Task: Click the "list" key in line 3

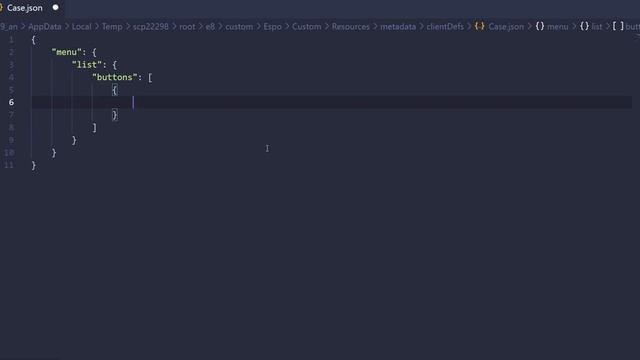Action: [x=87, y=64]
